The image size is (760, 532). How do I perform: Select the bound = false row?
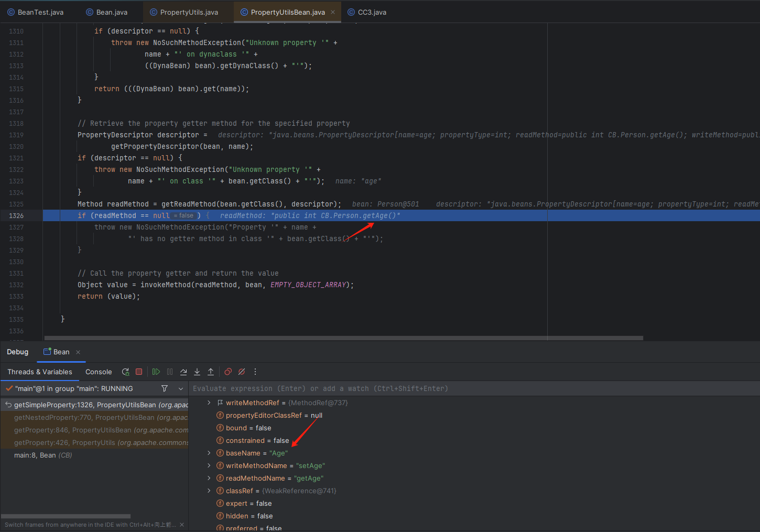pos(474,428)
